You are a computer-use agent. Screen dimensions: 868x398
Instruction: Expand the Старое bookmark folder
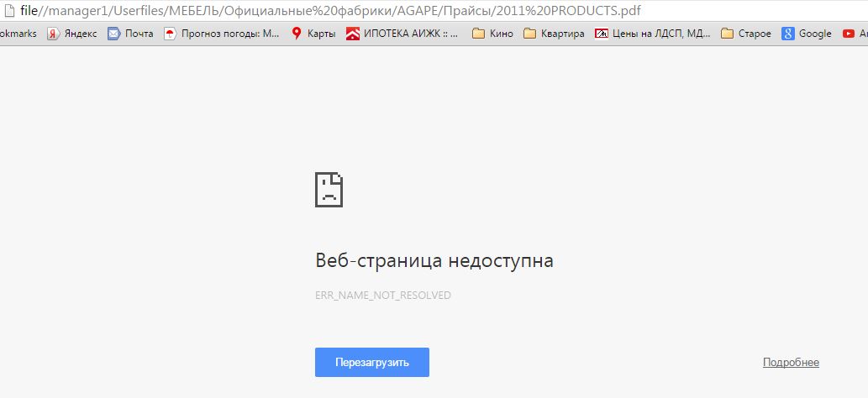click(746, 34)
